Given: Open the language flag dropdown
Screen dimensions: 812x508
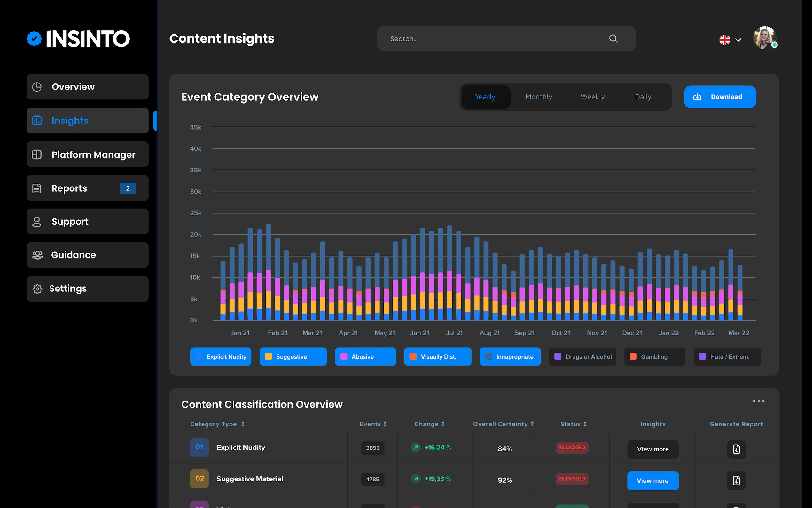Looking at the screenshot, I should click(730, 40).
